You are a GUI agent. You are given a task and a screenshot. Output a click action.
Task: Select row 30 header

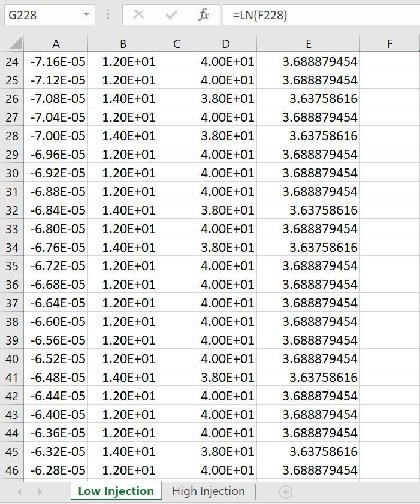12,173
